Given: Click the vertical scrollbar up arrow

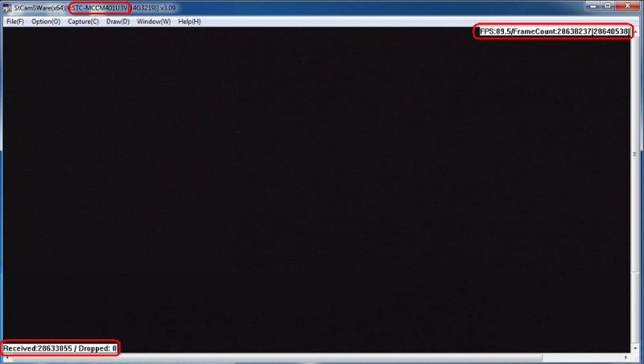Looking at the screenshot, I should (635, 31).
